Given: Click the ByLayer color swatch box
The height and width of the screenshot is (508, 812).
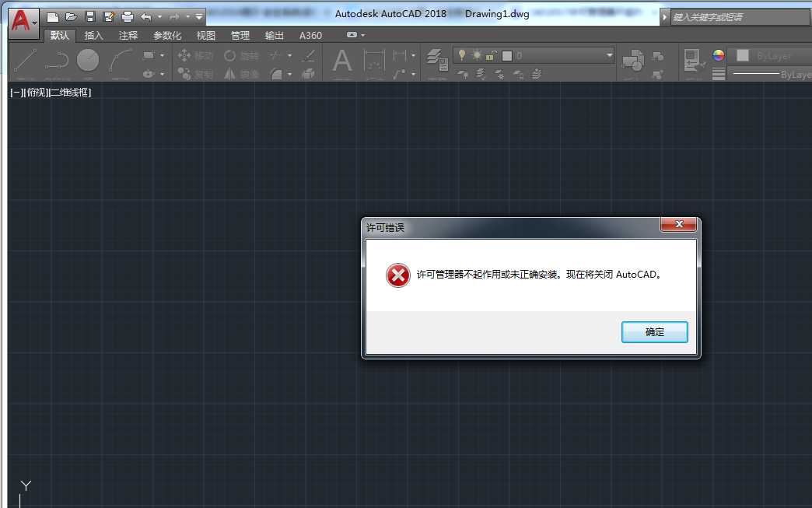Looking at the screenshot, I should click(x=743, y=55).
